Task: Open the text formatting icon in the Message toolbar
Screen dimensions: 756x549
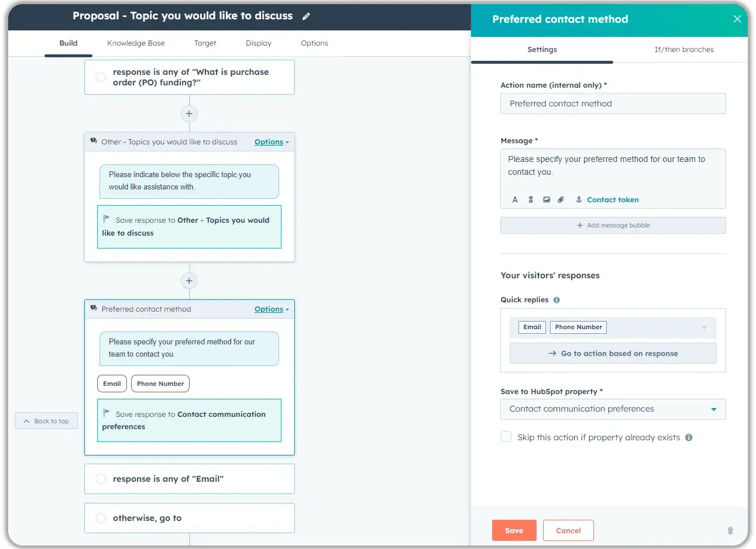Action: click(515, 199)
